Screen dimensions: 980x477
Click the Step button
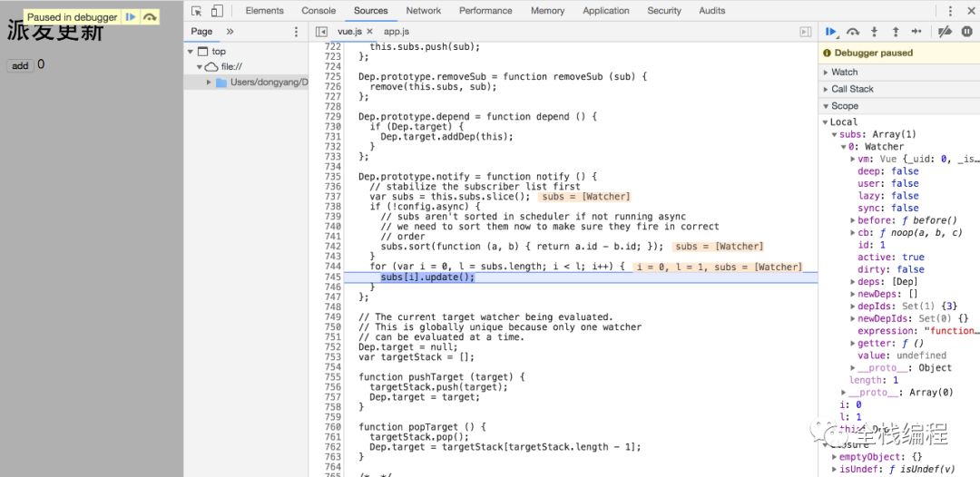pos(916,31)
